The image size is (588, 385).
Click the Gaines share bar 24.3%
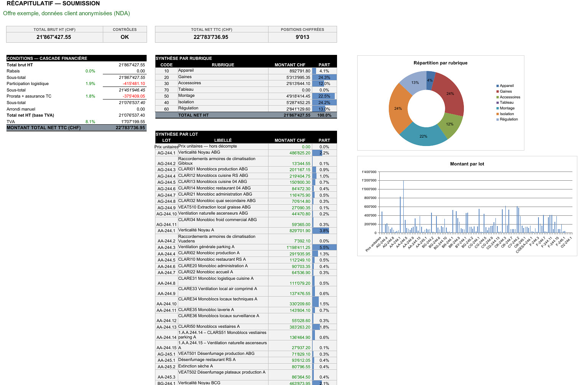coord(324,77)
